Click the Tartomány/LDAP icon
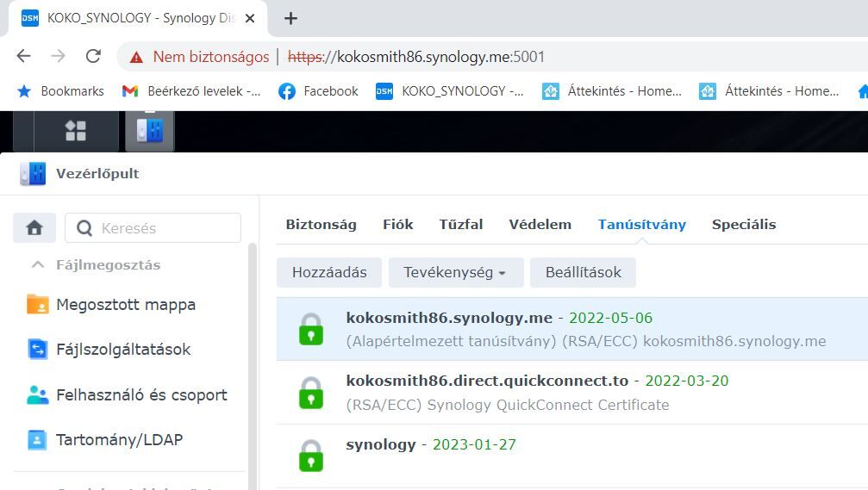Viewport: 868px width, 490px height. click(38, 440)
